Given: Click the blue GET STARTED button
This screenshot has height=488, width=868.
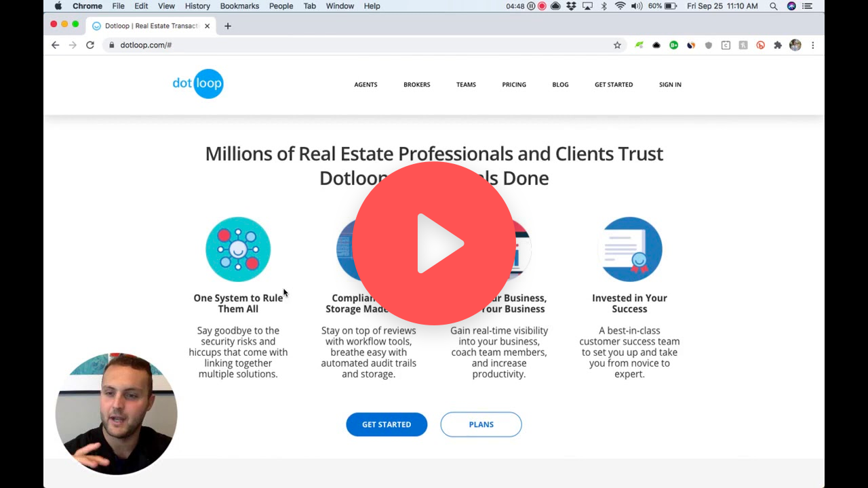Looking at the screenshot, I should [x=387, y=424].
